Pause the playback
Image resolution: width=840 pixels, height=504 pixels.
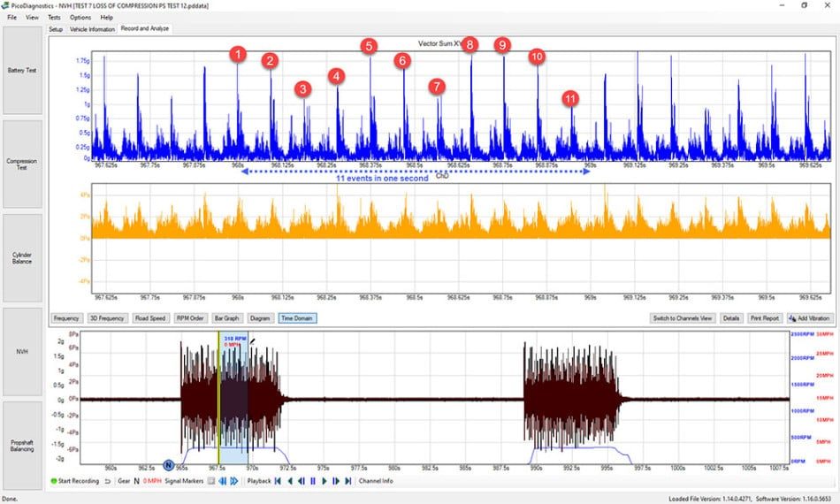pos(313,481)
